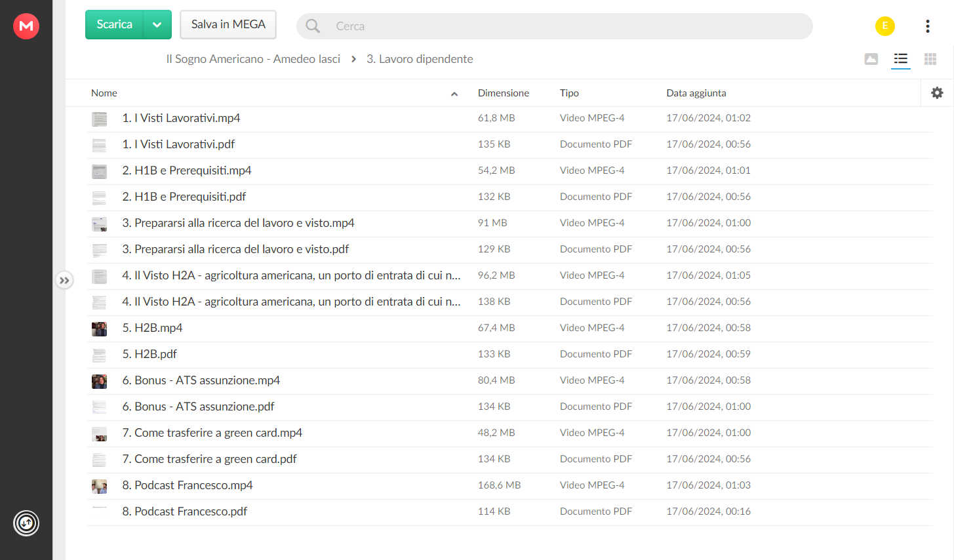Click thumbnail of 7. Come trasferire a green card.mp4
The height and width of the screenshot is (560, 954).
[x=99, y=434]
